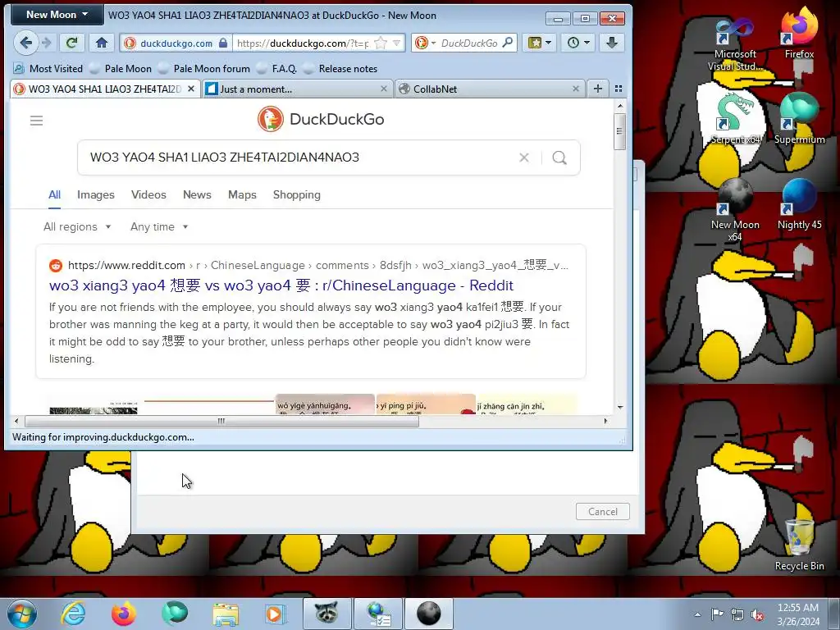Open the Firefox desktop shortcut
Viewport: 840px width, 630px height.
pyautogui.click(x=799, y=33)
